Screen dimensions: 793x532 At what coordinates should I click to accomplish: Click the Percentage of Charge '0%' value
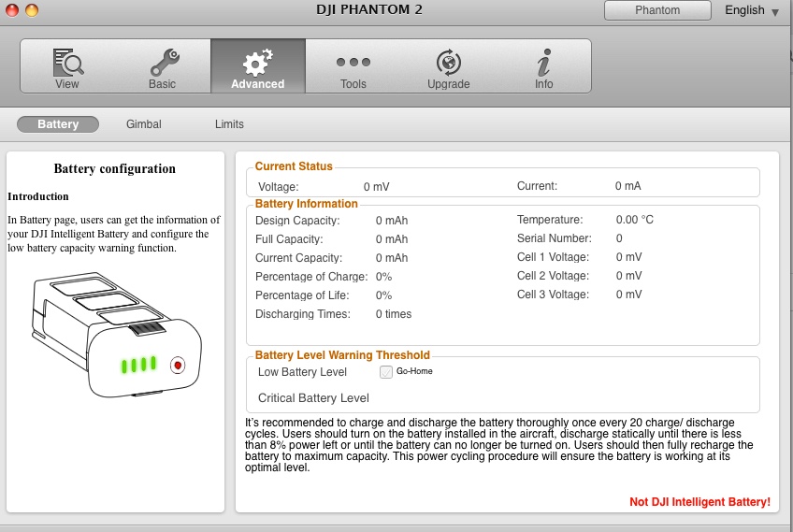coord(383,277)
